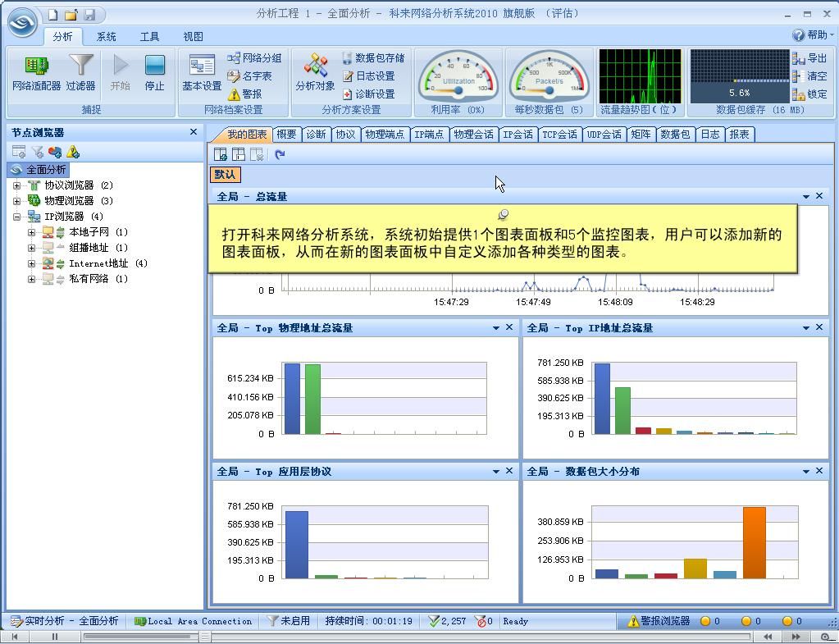Viewport: 839px width, 644px height.
Task: Collapse the IP浏览器 tree node
Action: point(16,217)
